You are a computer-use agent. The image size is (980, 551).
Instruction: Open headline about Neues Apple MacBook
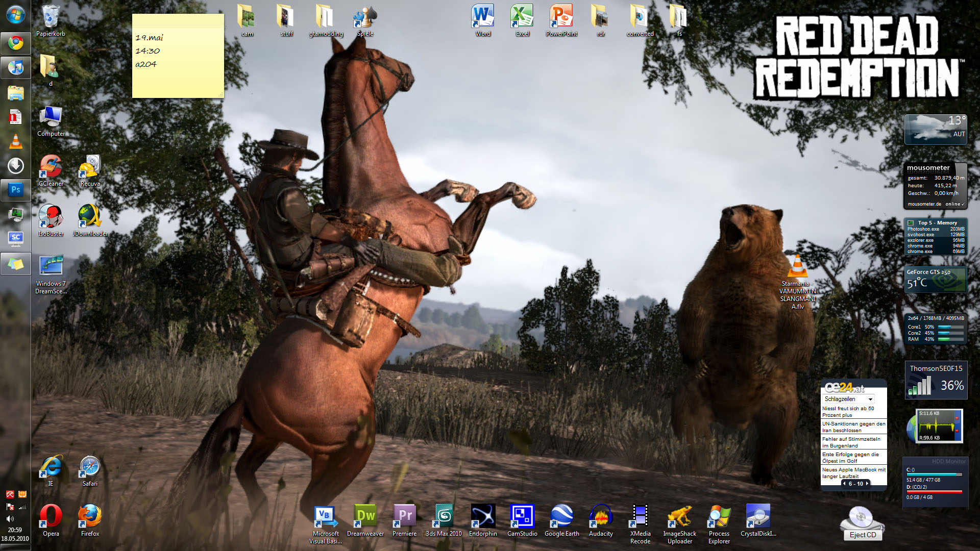click(853, 472)
